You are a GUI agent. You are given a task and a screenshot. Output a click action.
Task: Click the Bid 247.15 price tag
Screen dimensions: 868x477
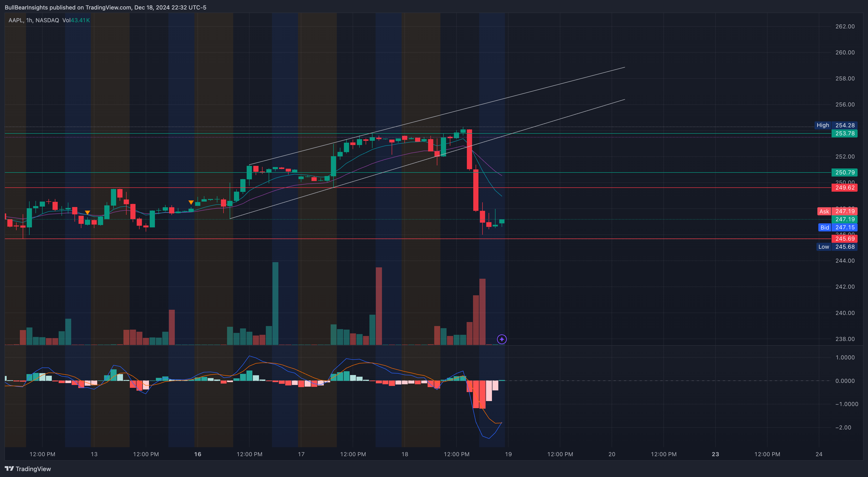[x=838, y=228]
